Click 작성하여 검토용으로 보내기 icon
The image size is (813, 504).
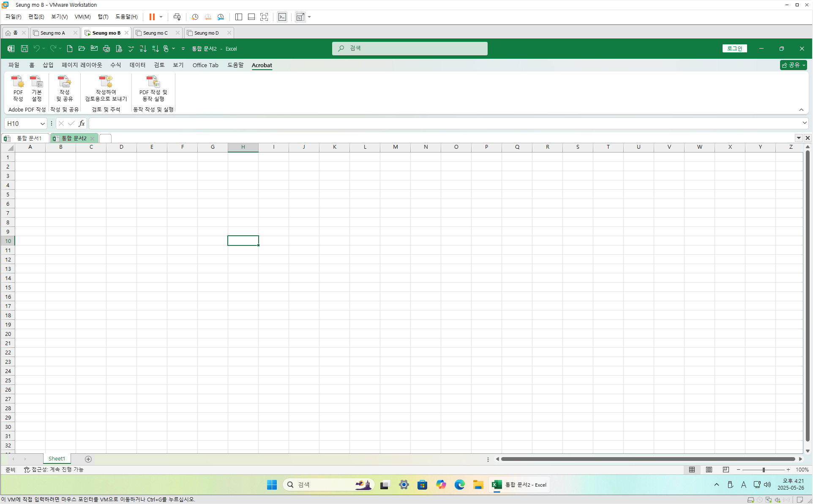pos(106,88)
